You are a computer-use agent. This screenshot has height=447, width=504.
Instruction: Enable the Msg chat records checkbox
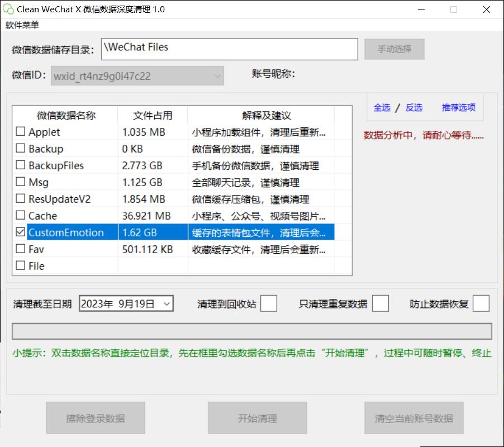click(x=21, y=182)
